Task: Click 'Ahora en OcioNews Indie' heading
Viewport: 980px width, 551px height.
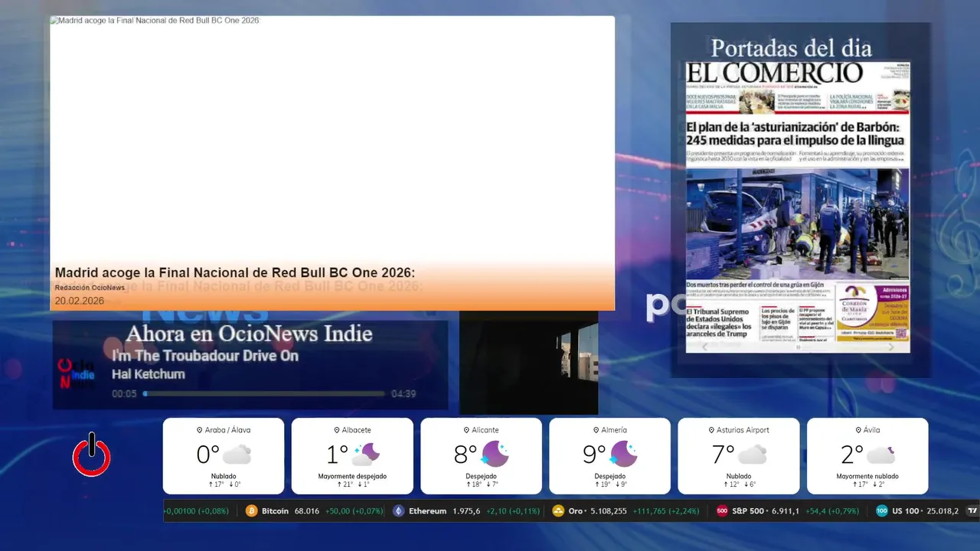Action: pyautogui.click(x=249, y=334)
